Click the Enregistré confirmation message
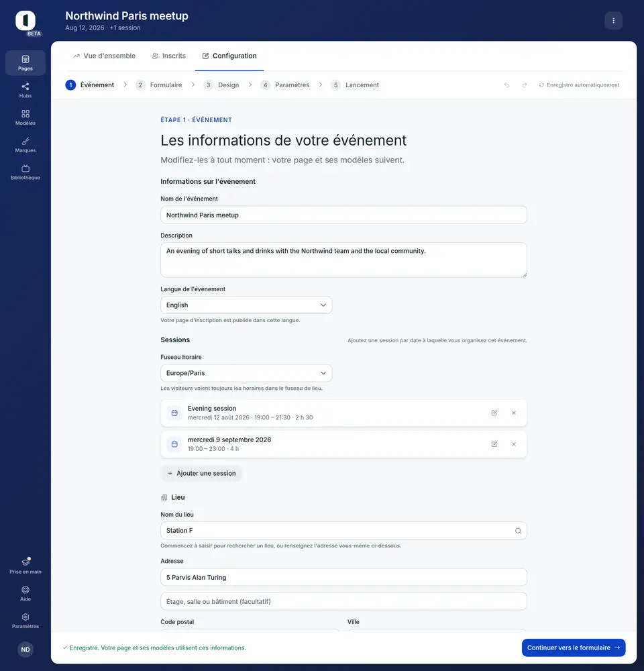This screenshot has height=671, width=644. pos(154,648)
